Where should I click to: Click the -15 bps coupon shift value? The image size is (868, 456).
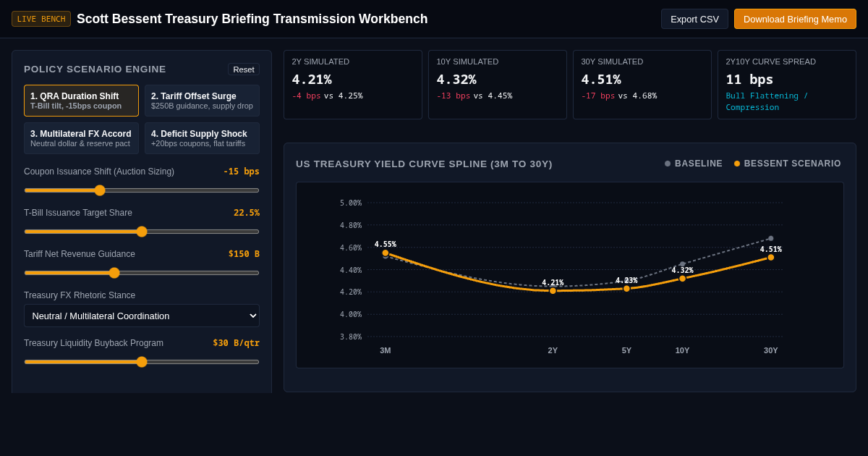[242, 172]
